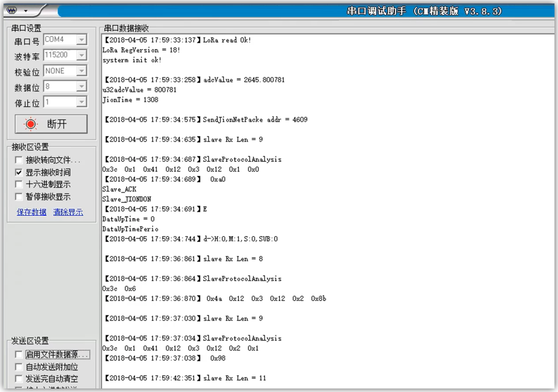
Task: Expand the 停止位 dropdown showing 1
Action: tap(81, 102)
